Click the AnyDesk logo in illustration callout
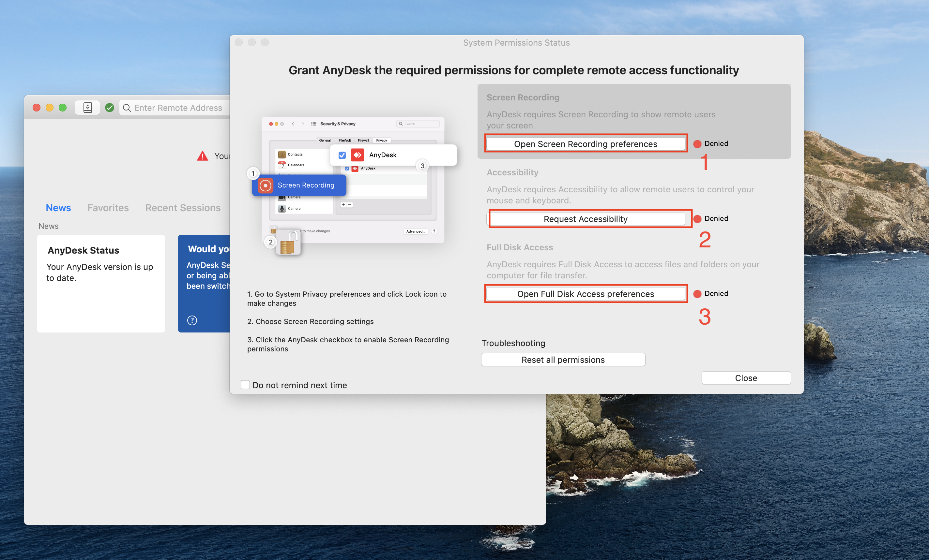Image resolution: width=929 pixels, height=560 pixels. tap(357, 155)
